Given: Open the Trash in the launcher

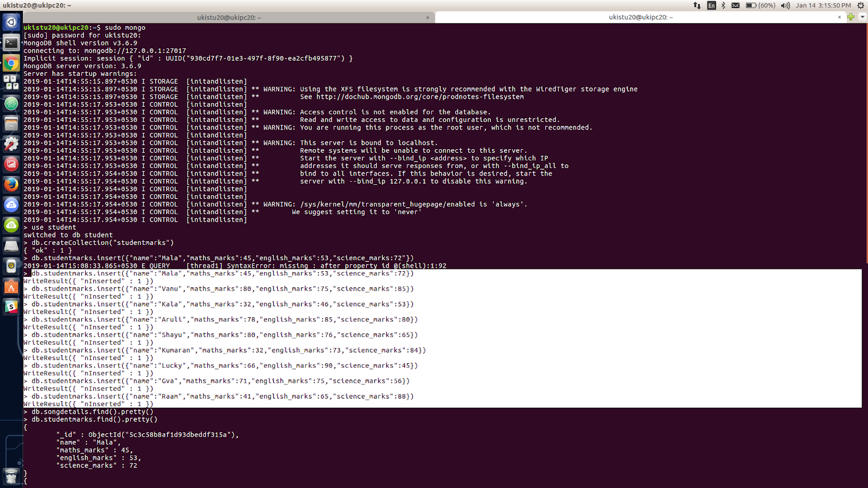Looking at the screenshot, I should point(11,476).
